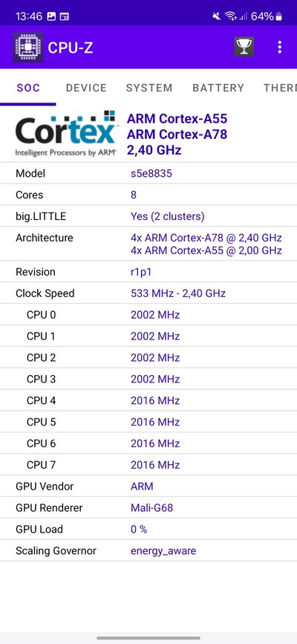Tap the big.LITTLE clusters row
297x644 pixels.
(148, 216)
